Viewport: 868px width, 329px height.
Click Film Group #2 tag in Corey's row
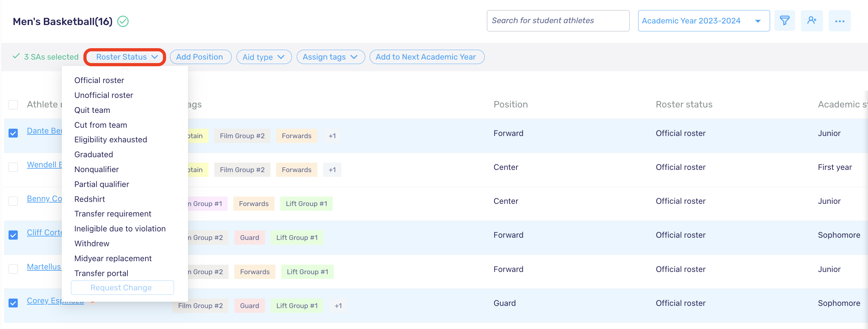click(200, 306)
